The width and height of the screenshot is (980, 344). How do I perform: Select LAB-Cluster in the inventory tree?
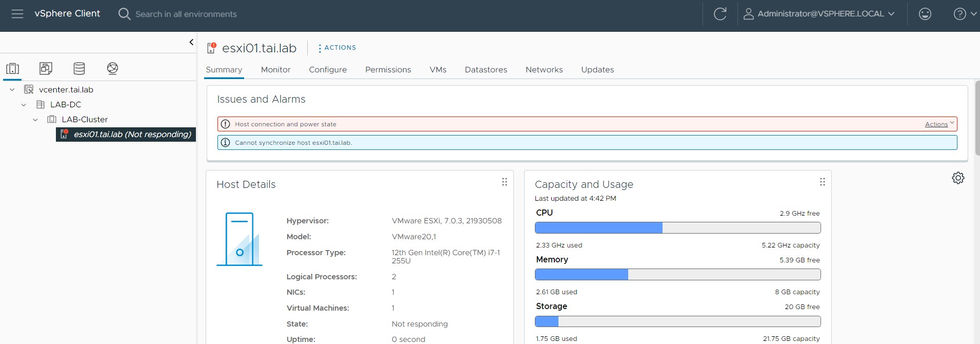click(x=85, y=120)
